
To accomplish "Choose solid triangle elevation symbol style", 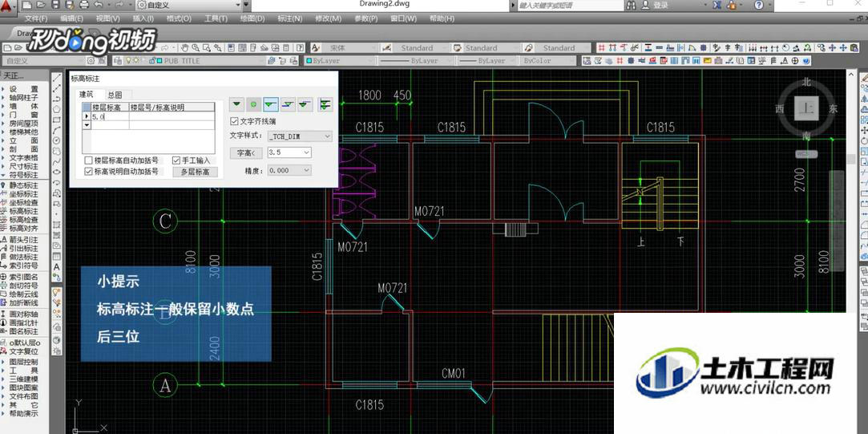I will (236, 103).
